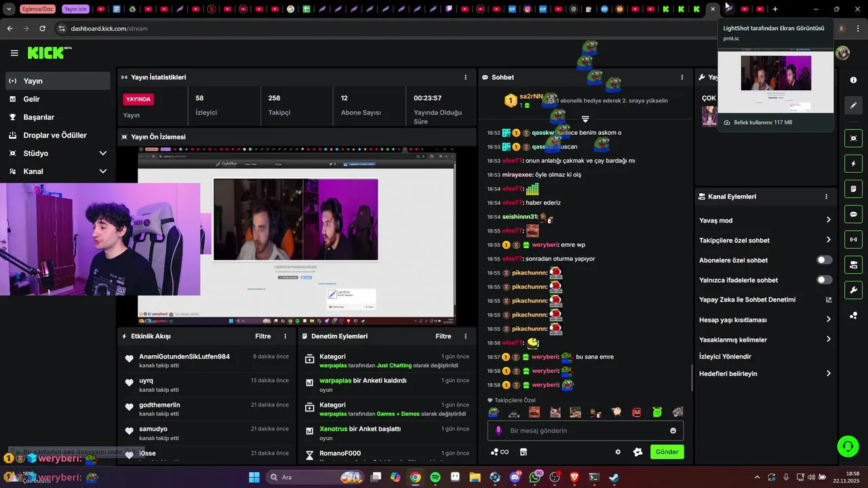The width and height of the screenshot is (868, 488).
Task: Open the Yayın İstatistikleri panel options menu
Action: pos(465,77)
